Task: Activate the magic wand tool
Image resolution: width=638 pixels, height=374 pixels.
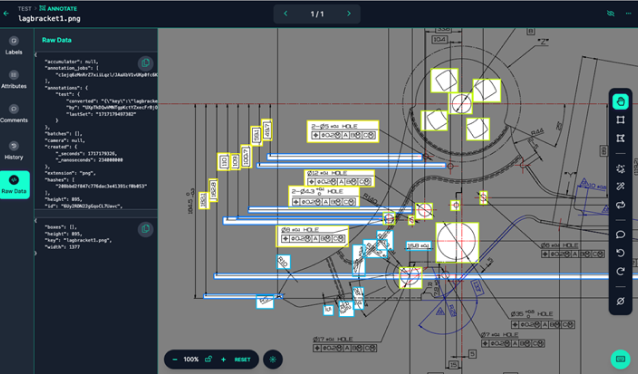Action: click(620, 186)
